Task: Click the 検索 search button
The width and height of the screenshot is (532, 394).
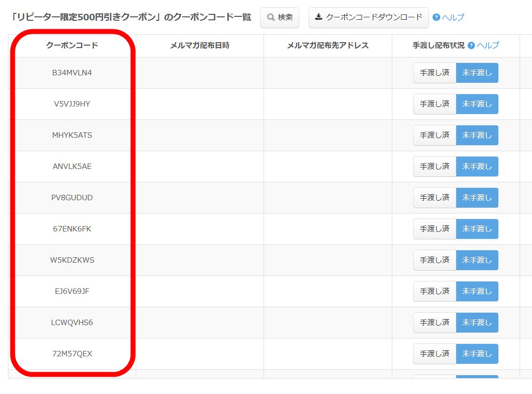Action: (x=279, y=17)
